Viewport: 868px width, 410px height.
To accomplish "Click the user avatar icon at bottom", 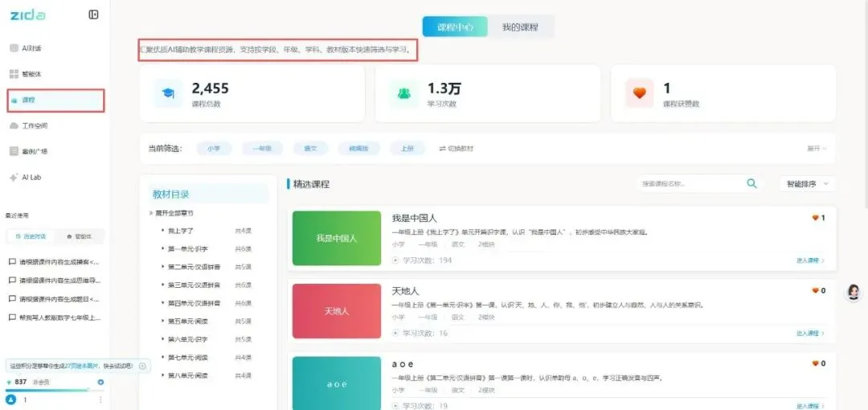I will pos(10,400).
